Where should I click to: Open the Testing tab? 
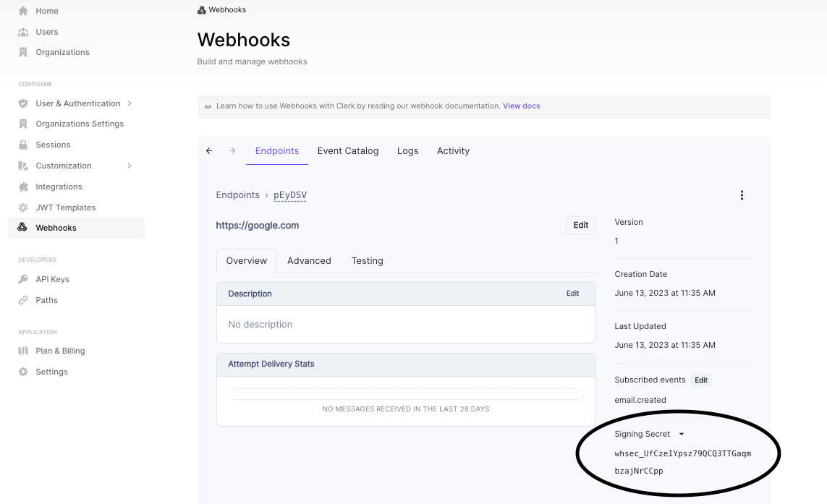[367, 261]
